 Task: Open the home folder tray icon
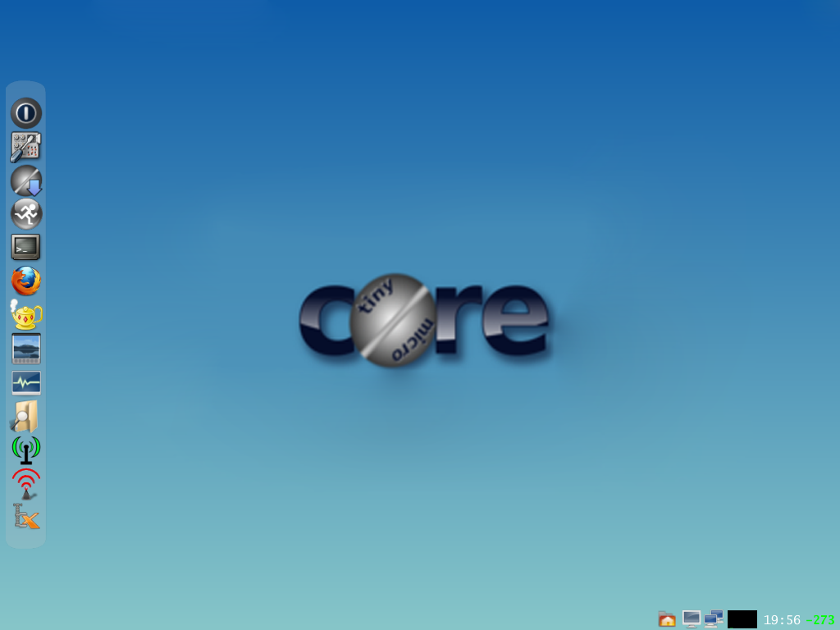[667, 619]
